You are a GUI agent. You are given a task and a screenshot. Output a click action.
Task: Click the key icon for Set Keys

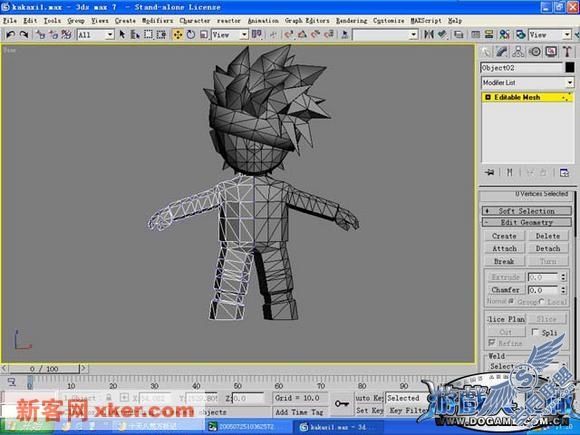tap(341, 404)
